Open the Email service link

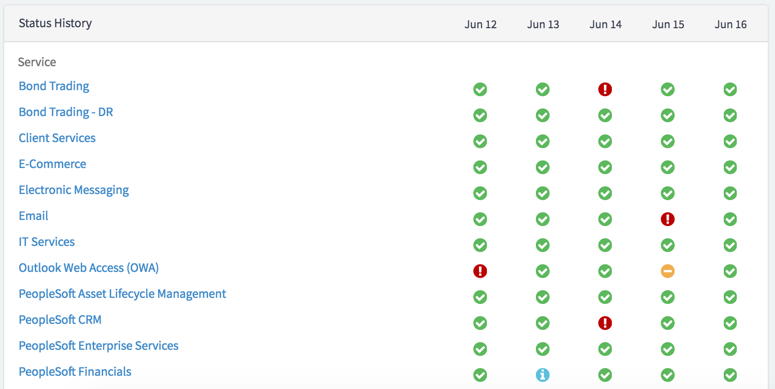pos(33,216)
